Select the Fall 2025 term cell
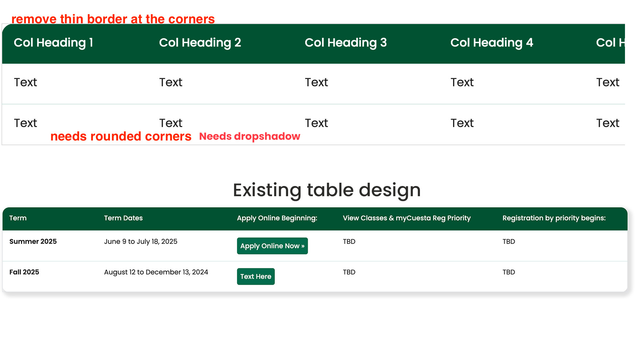This screenshot has width=641, height=364. (24, 272)
